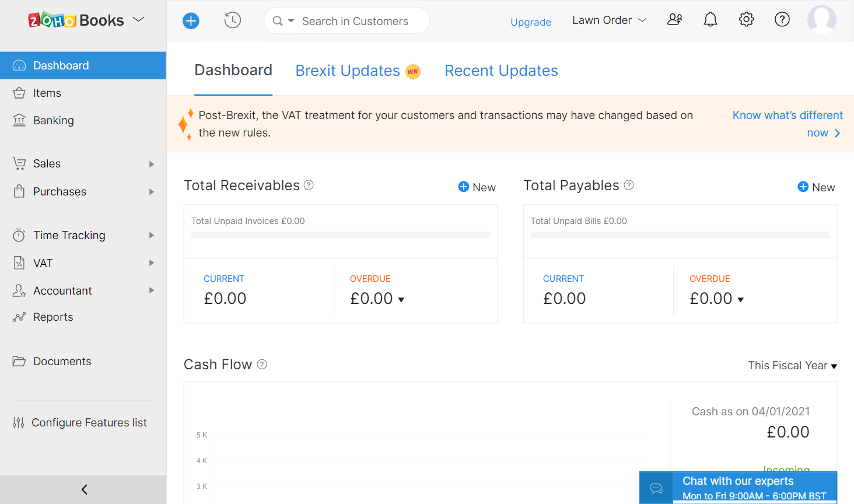This screenshot has width=854, height=504.
Task: Click the Upgrade link
Action: pos(530,22)
